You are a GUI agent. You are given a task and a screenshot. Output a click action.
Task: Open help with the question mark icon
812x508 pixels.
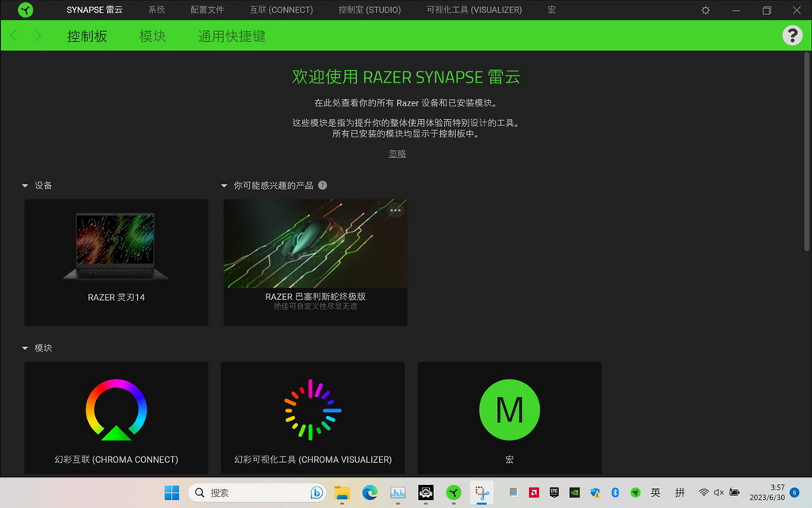click(792, 35)
